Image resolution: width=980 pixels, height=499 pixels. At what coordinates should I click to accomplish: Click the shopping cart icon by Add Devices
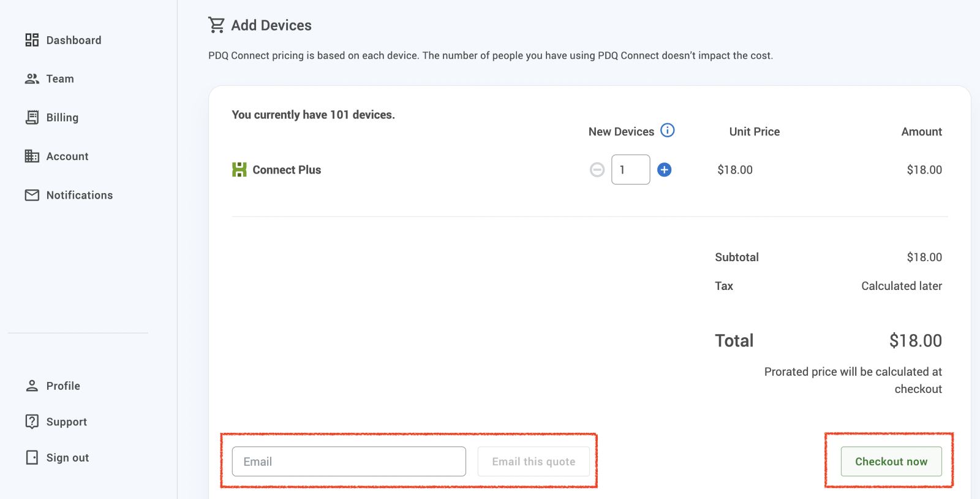[216, 25]
